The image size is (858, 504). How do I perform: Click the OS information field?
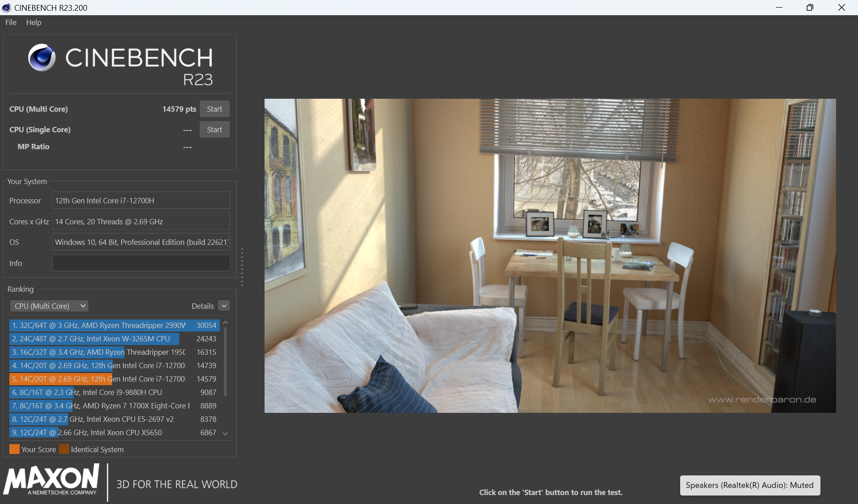141,242
